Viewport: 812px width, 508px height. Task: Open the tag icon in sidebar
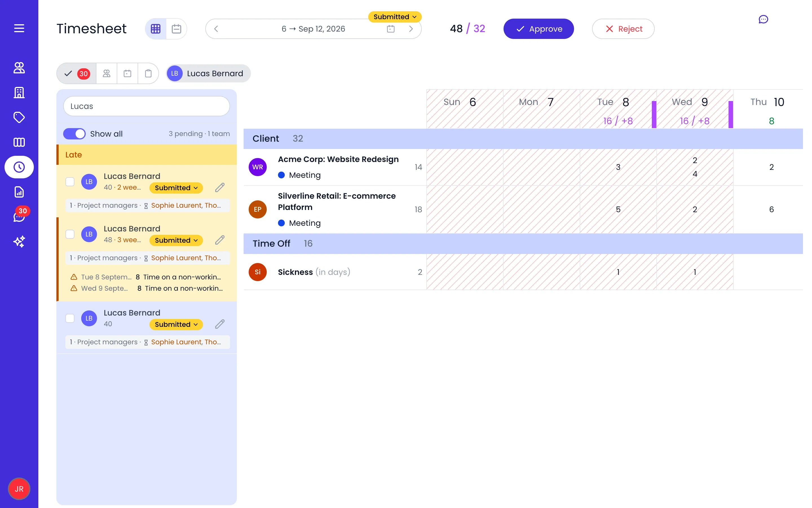(x=19, y=117)
